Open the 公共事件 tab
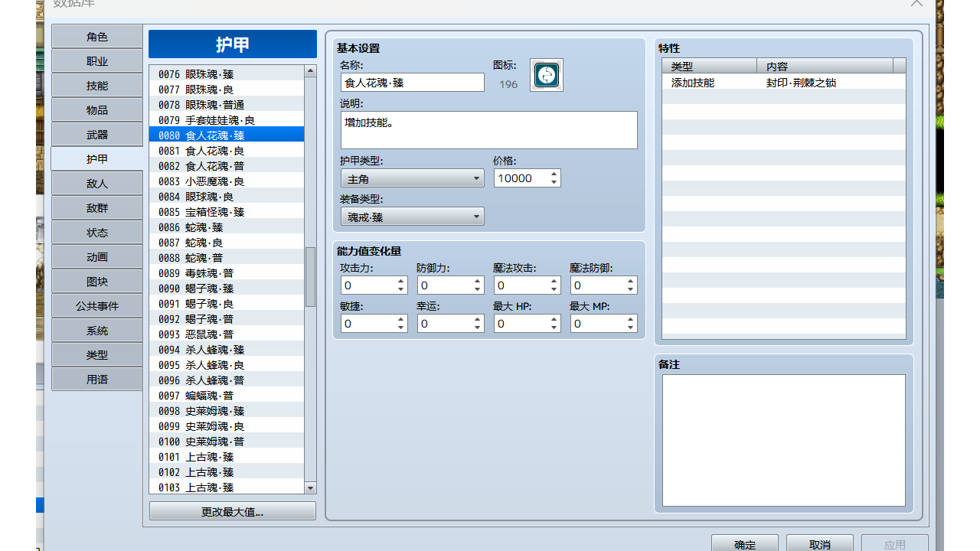The image size is (980, 551). point(97,306)
